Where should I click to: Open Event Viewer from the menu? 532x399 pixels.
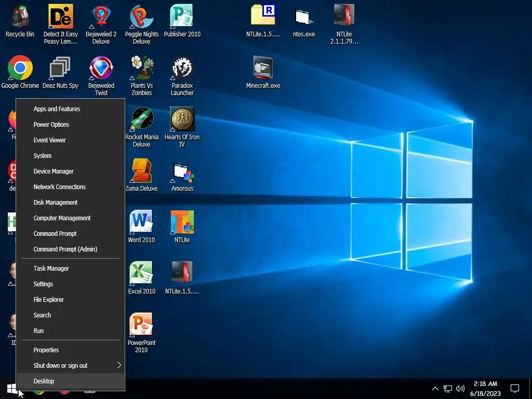[x=71, y=140]
